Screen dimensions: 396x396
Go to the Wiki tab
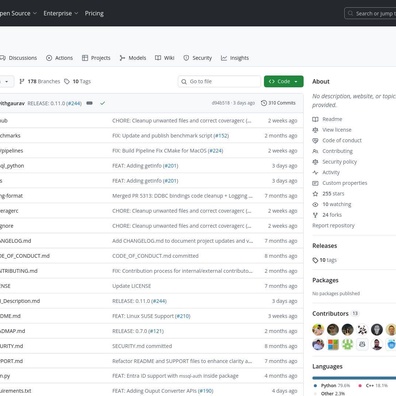pyautogui.click(x=165, y=58)
